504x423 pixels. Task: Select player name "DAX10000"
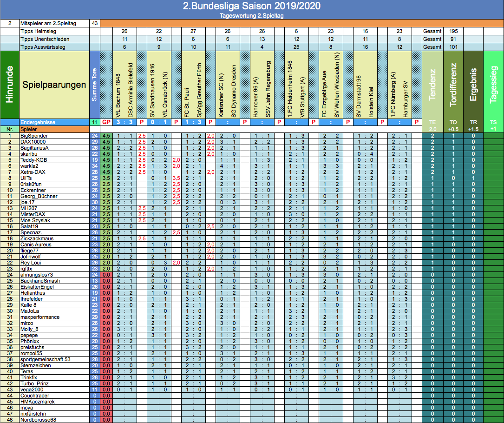click(33, 142)
